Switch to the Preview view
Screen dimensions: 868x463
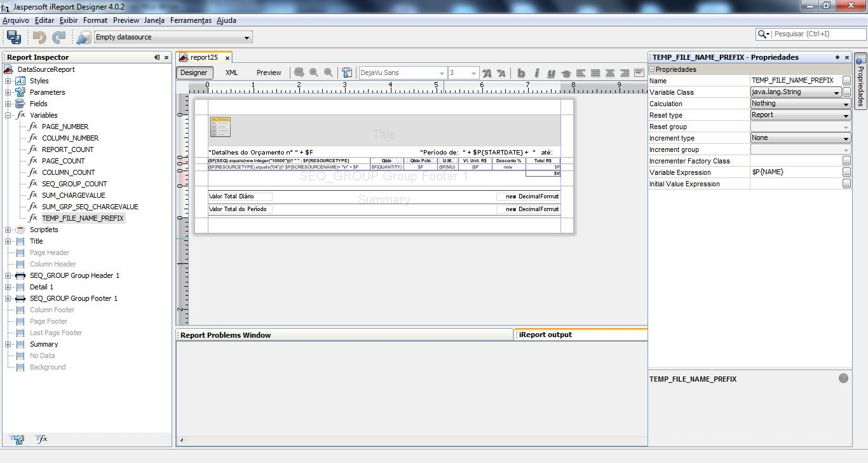269,73
